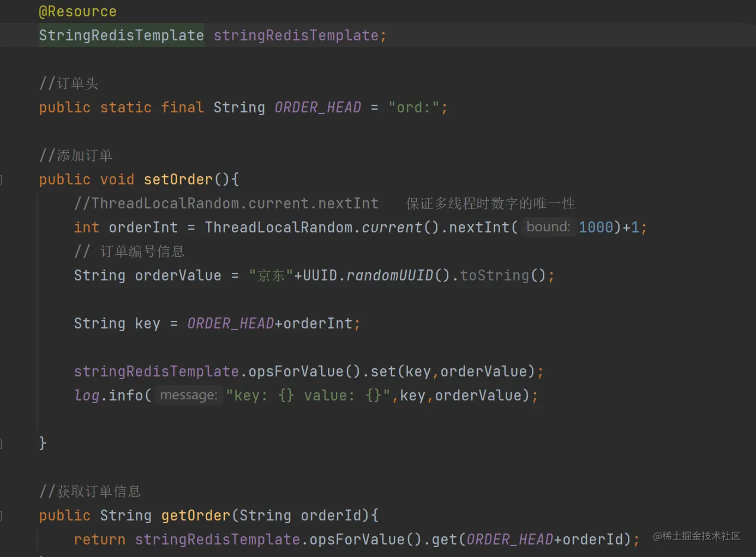Click the gutter marker next to closing brace
The width and height of the screenshot is (756, 557).
(2, 443)
